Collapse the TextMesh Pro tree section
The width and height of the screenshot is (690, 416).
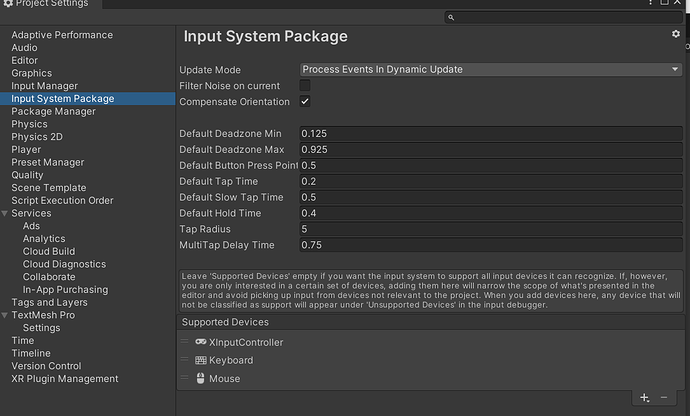click(5, 315)
